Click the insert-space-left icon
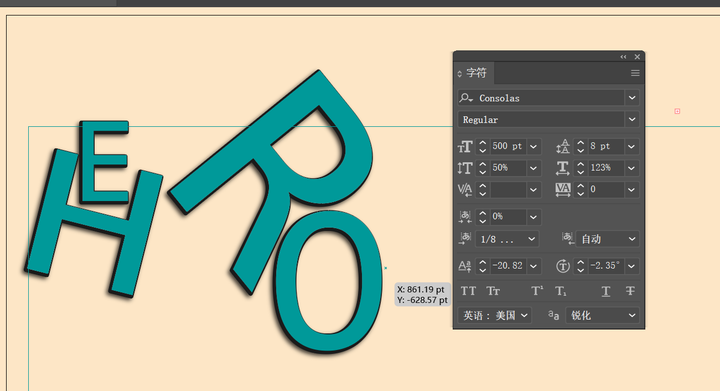The width and height of the screenshot is (720, 391). pos(465,239)
